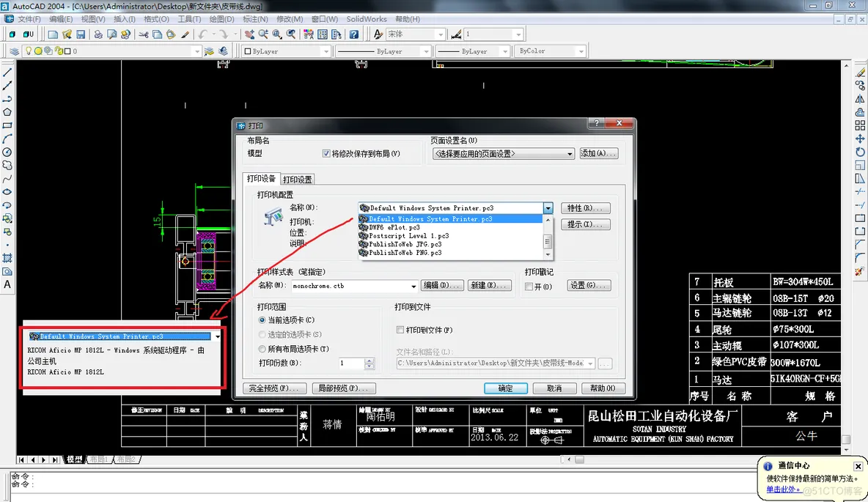Open the 文件(F) menu
Viewport: 868px width, 502px height.
coord(29,19)
